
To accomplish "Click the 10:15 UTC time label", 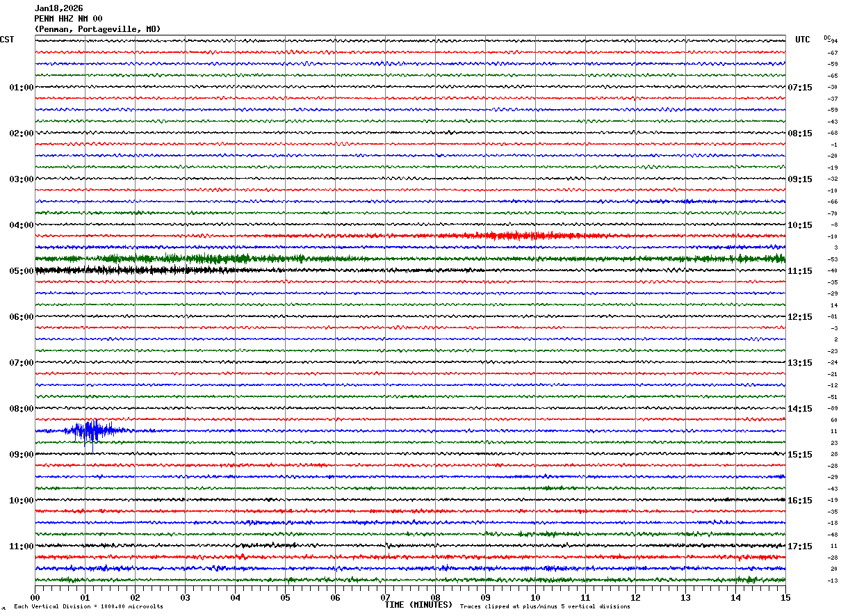I will (x=800, y=225).
